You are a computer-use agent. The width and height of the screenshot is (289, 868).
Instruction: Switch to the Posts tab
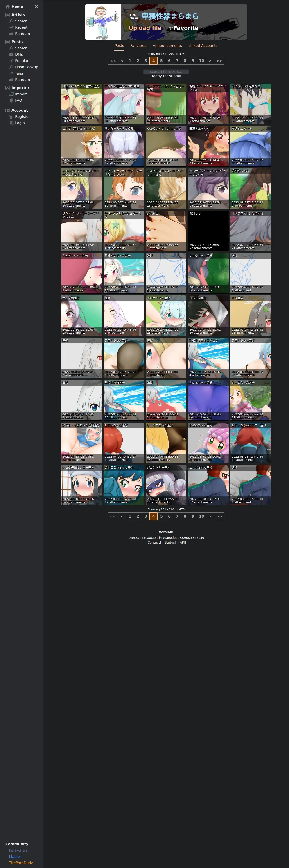click(119, 46)
